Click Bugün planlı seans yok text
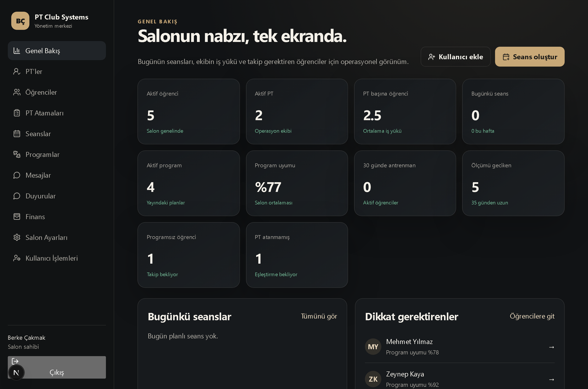Screen dimensions: 588x389 [x=183, y=336]
